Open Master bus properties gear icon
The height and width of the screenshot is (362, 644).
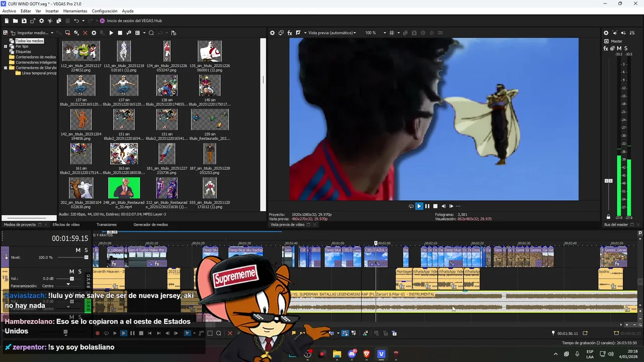(x=606, y=33)
